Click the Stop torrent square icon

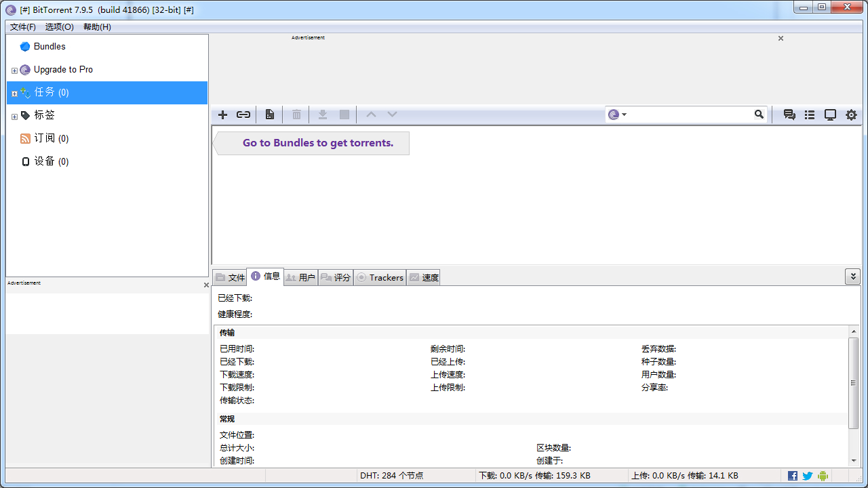[x=344, y=115]
